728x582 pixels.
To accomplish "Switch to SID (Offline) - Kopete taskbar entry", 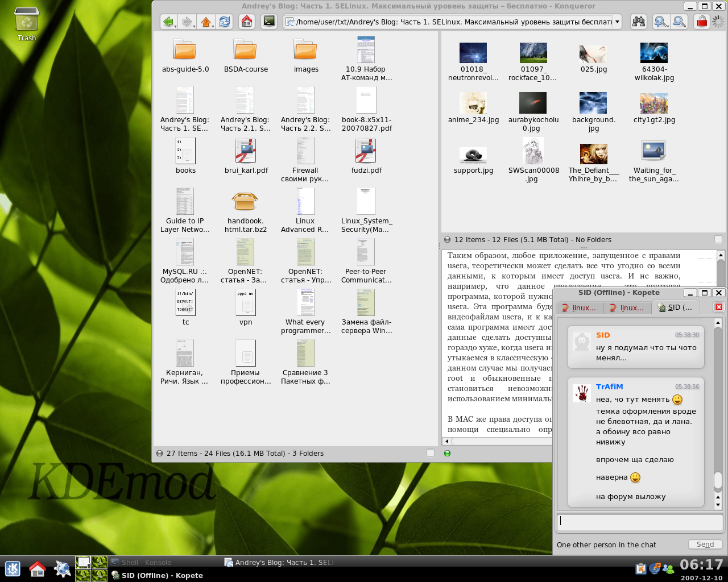I will tap(165, 575).
